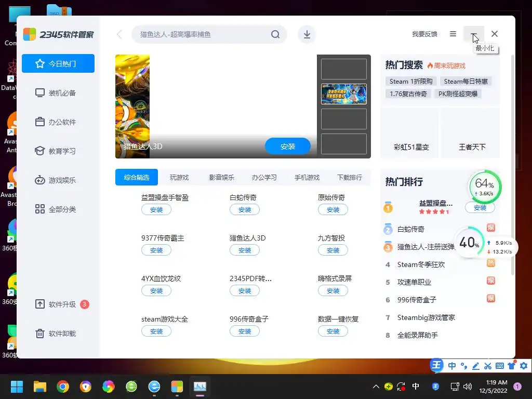Image resolution: width=532 pixels, height=399 pixels.
Task: Switch to the 影音娱乐 tab
Action: (x=221, y=177)
